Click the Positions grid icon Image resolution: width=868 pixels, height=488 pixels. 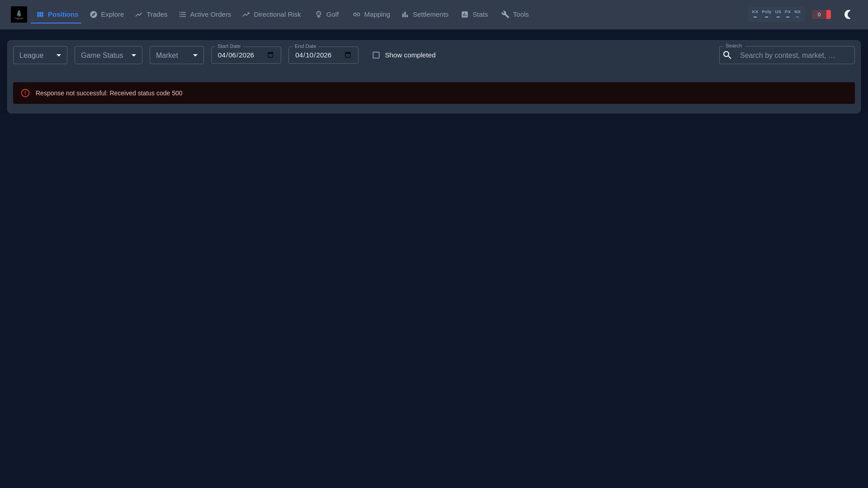click(40, 14)
